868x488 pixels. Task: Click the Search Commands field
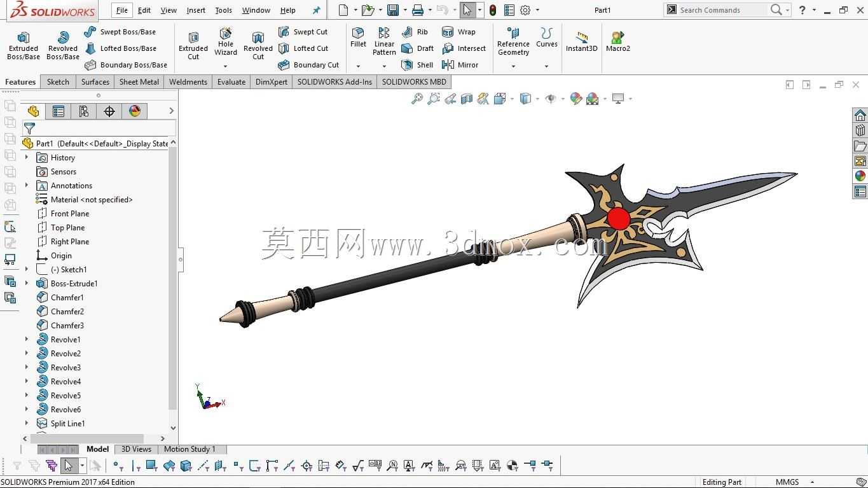point(722,10)
